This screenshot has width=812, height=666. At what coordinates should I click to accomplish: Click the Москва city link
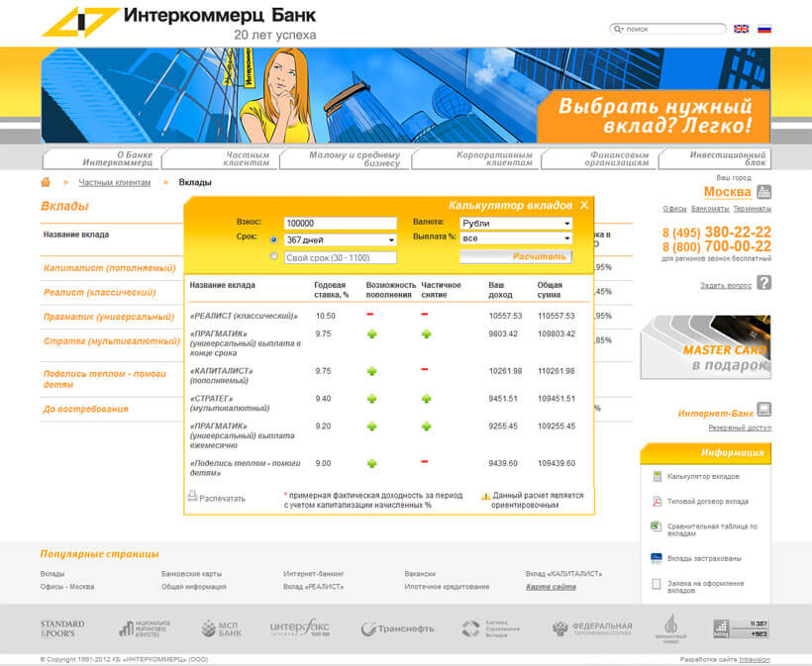[727, 192]
